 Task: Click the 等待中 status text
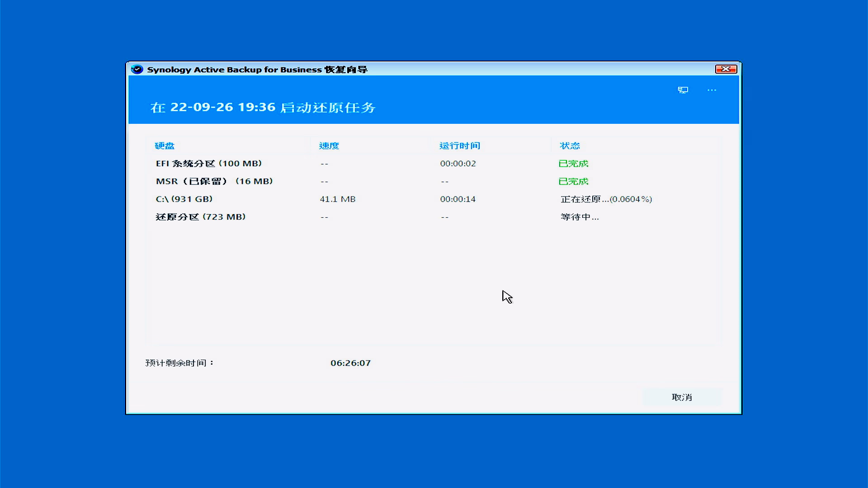580,217
